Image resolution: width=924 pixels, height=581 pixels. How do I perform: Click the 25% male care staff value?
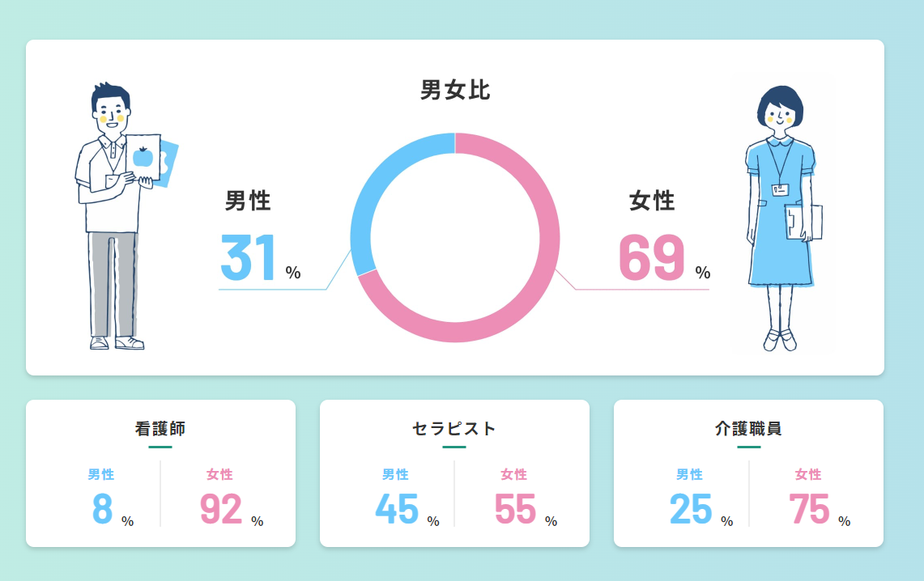pyautogui.click(x=701, y=509)
